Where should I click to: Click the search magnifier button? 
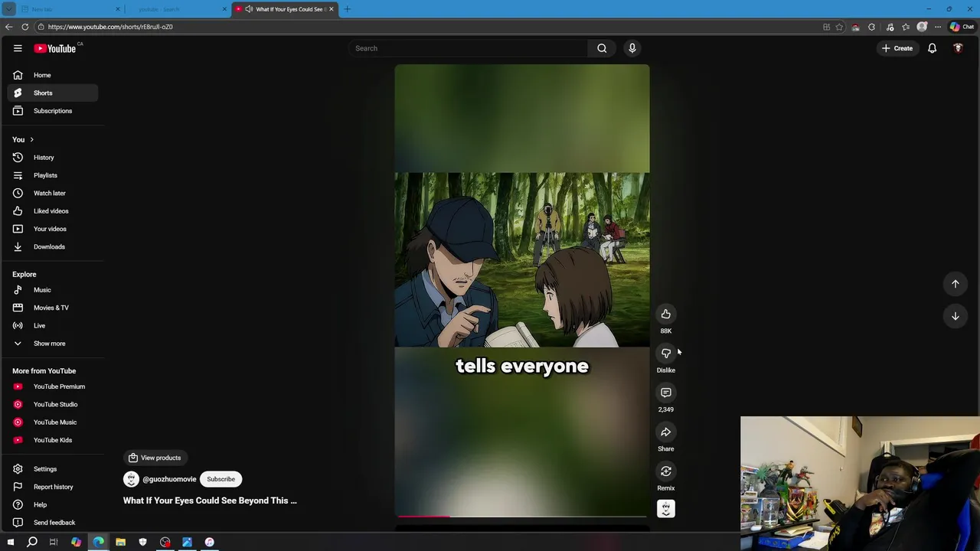pyautogui.click(x=602, y=48)
